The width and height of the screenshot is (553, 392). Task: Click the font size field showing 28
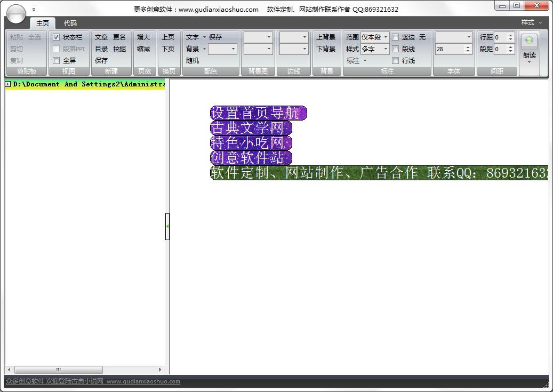pyautogui.click(x=450, y=49)
